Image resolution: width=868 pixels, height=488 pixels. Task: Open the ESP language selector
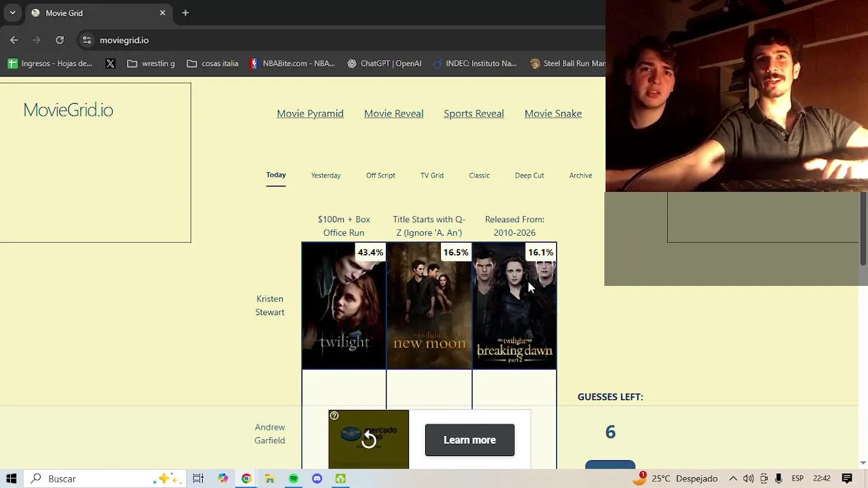point(797,479)
